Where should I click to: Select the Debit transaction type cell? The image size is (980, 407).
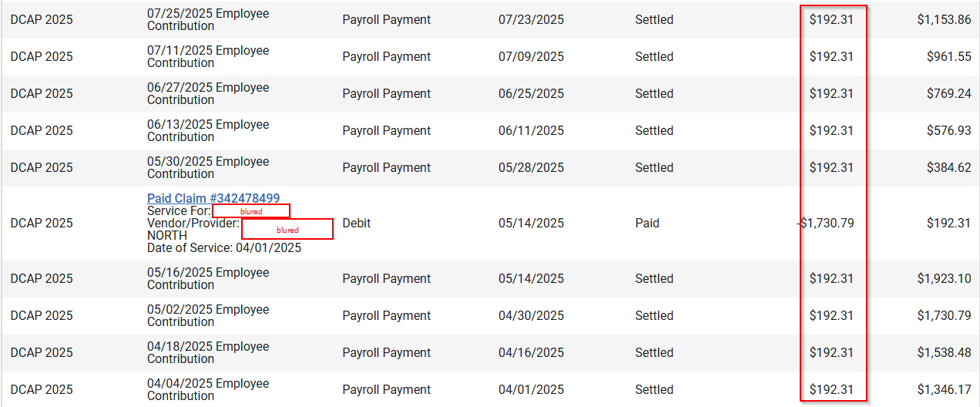(357, 224)
